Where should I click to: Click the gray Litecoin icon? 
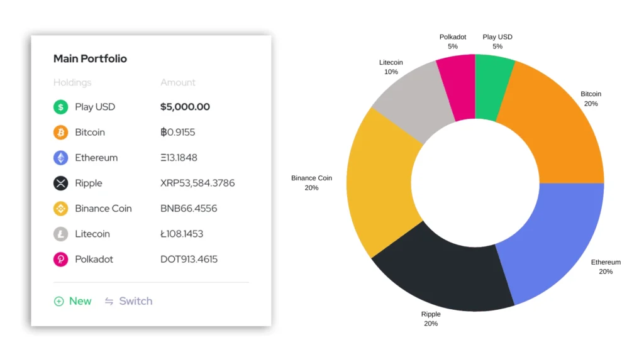[x=61, y=234]
